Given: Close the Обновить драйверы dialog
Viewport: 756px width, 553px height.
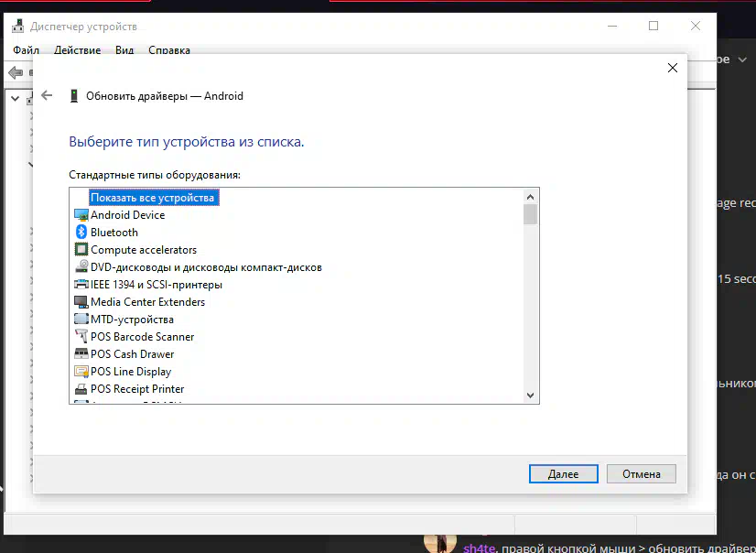Looking at the screenshot, I should click(672, 68).
